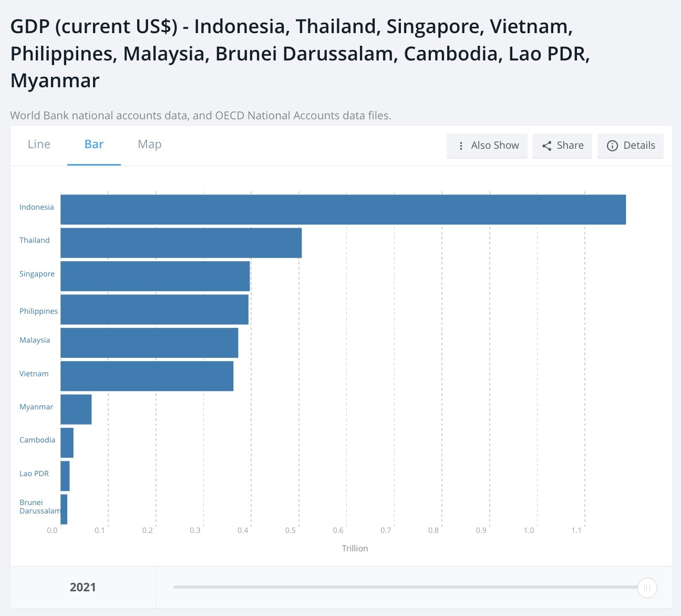Click the World Bank data source text

201,115
